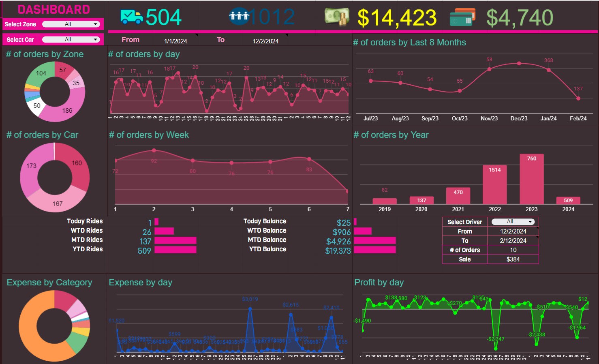Click the Sale value $384

(513, 259)
